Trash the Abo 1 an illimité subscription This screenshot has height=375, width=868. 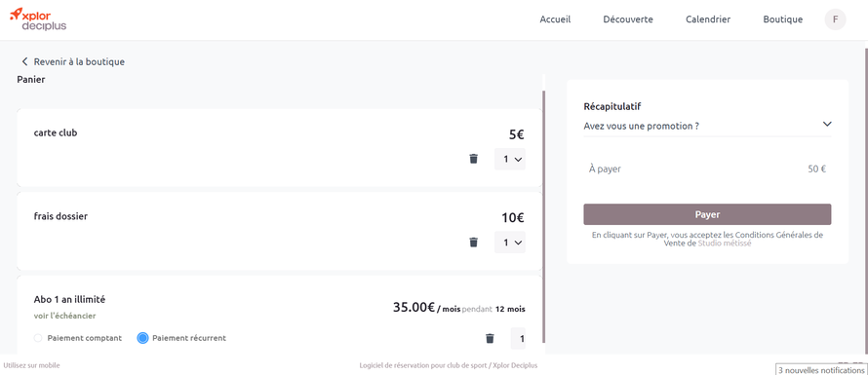[490, 338]
